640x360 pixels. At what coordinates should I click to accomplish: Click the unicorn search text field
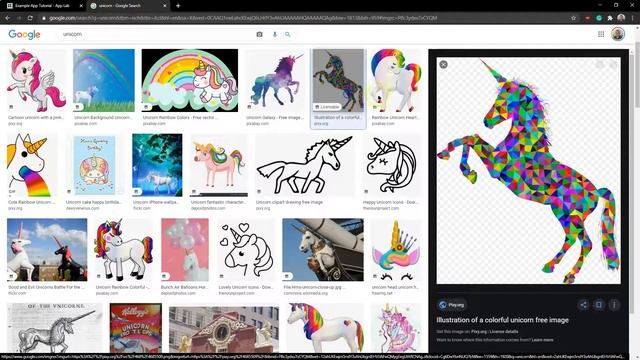click(x=155, y=34)
